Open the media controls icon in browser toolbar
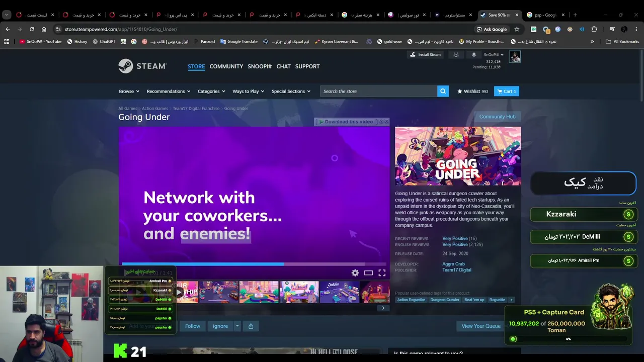The image size is (644, 362). 612,29
